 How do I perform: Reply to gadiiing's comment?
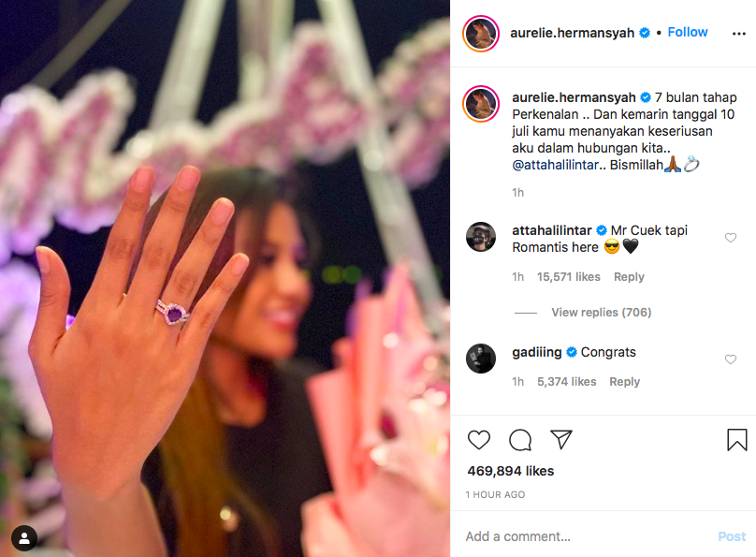tap(624, 381)
